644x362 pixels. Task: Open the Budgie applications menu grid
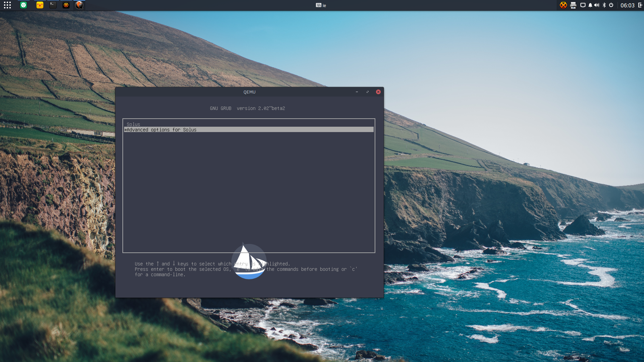click(x=7, y=5)
